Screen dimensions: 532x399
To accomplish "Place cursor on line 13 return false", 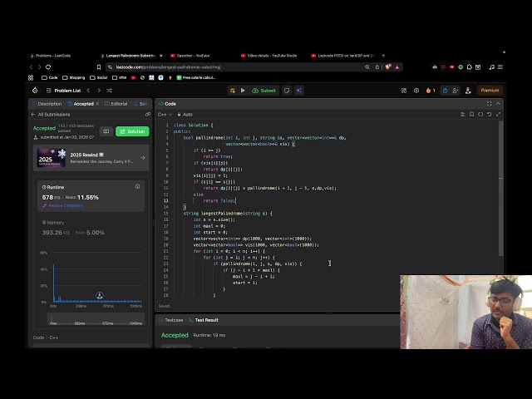I will coord(219,201).
